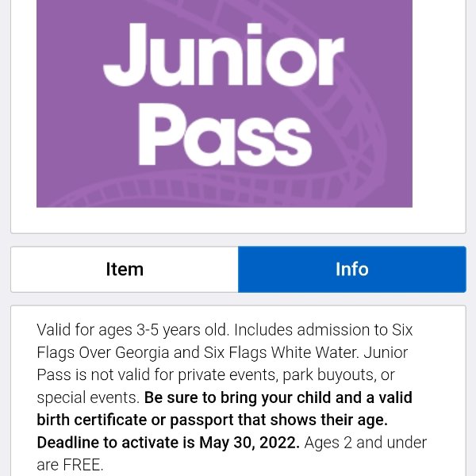Click 'Includes admission to Six' text
The width and height of the screenshot is (476, 476).
[x=324, y=330]
